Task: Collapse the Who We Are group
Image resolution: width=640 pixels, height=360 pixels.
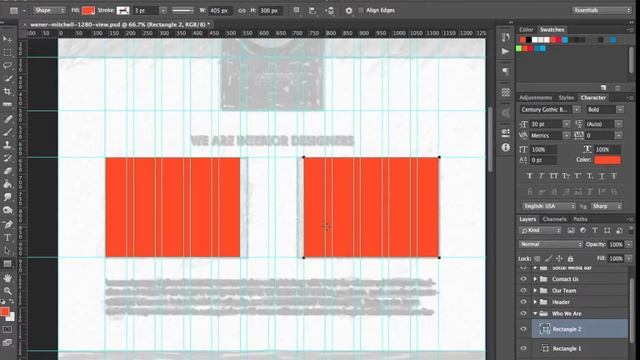Action: pyautogui.click(x=535, y=313)
